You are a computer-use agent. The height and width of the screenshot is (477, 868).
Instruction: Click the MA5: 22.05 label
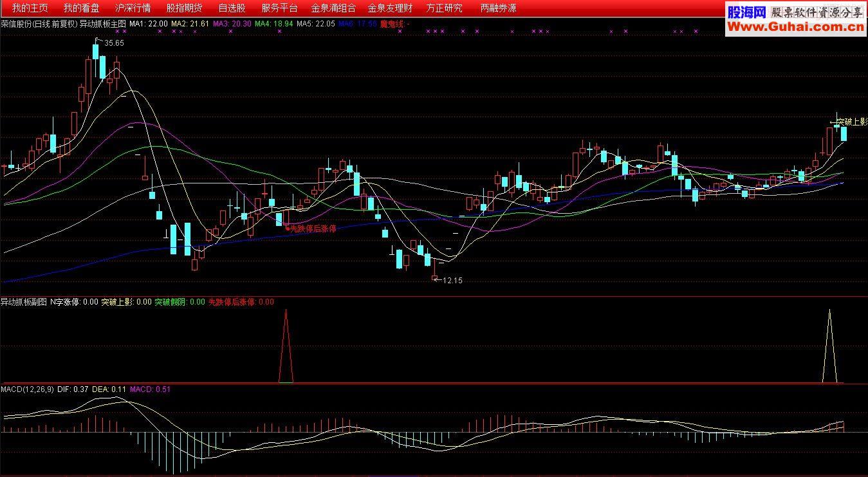pyautogui.click(x=316, y=24)
